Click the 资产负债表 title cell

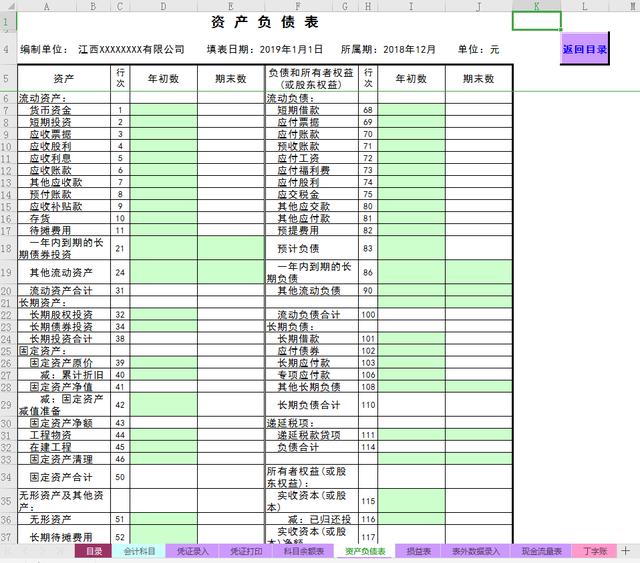[x=264, y=22]
